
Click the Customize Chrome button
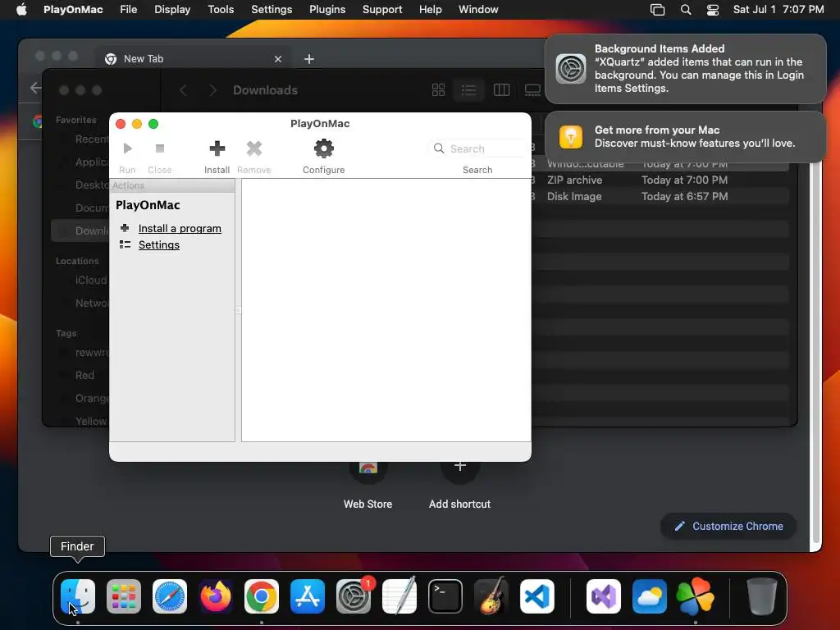click(729, 526)
